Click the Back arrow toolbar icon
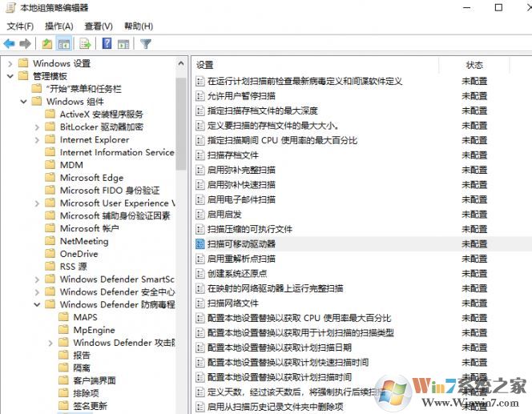This screenshot has width=532, height=414. (x=9, y=43)
